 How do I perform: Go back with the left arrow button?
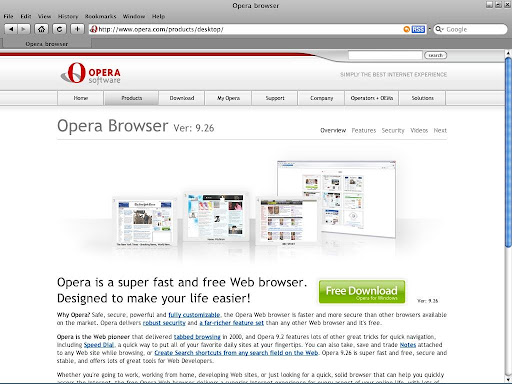[11, 29]
